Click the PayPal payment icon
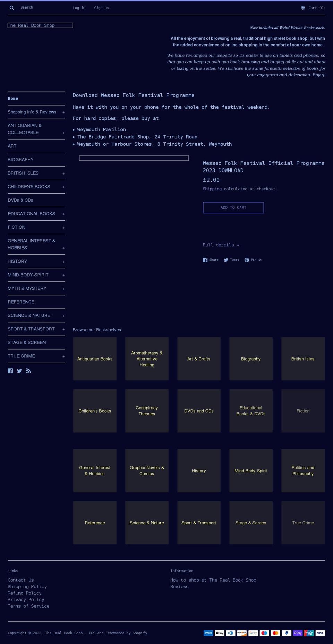This screenshot has width=333, height=644. click(x=287, y=633)
